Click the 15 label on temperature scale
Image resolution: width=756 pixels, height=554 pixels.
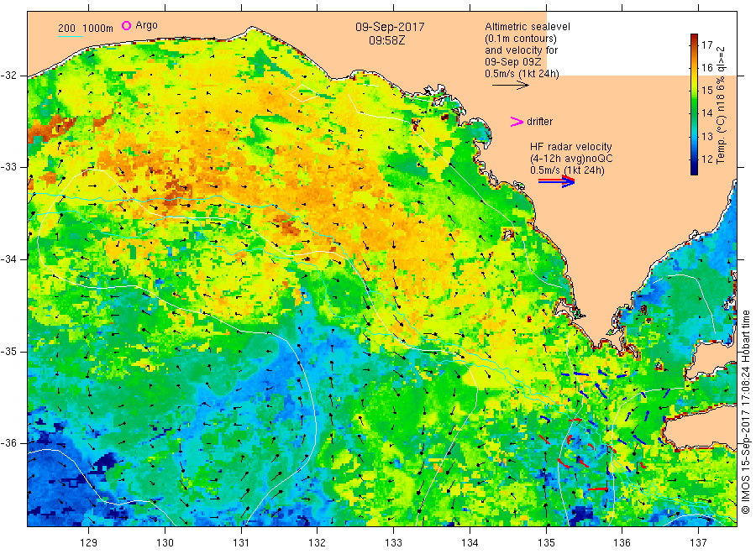(x=706, y=90)
